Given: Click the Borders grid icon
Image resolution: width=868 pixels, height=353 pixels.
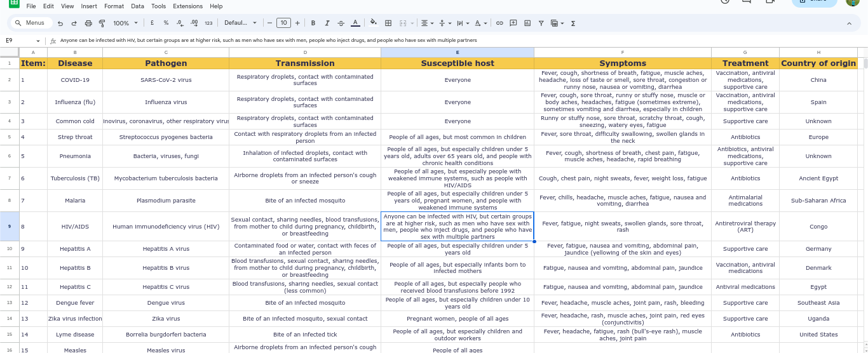Looking at the screenshot, I should (x=388, y=23).
